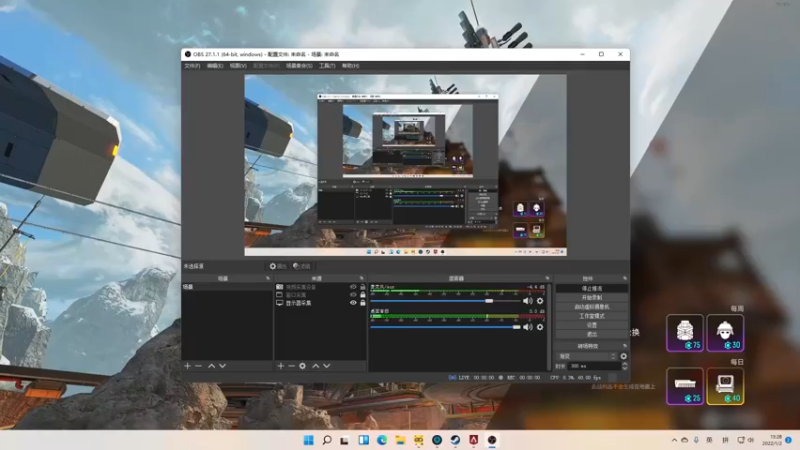Image resolution: width=800 pixels, height=450 pixels.
Task: Open the Fade transition dropdown
Action: [587, 356]
